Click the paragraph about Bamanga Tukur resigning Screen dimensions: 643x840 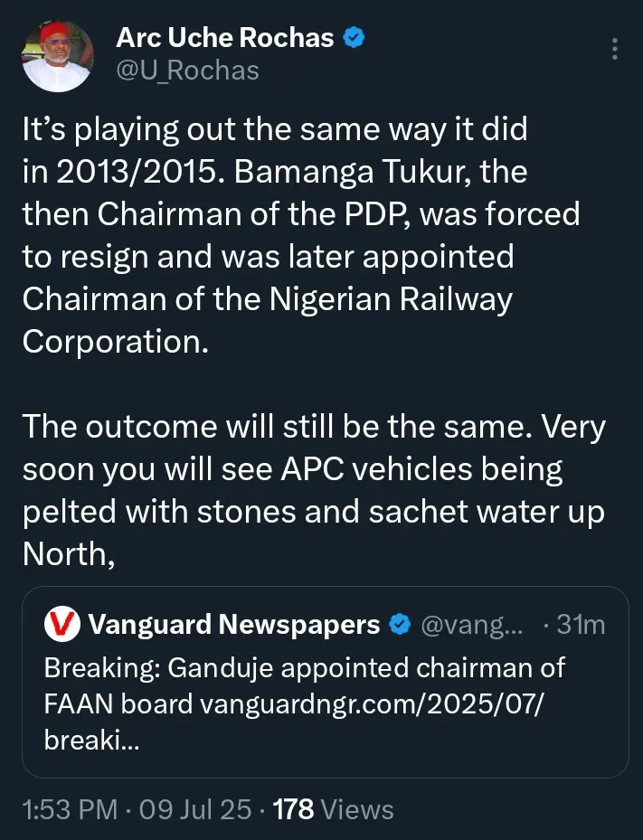pos(298,235)
